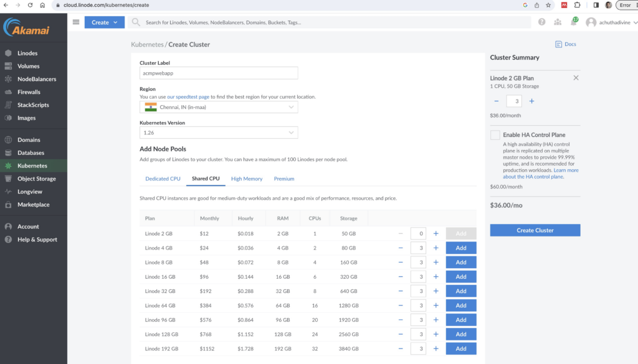This screenshot has width=638, height=364.
Task: Click the search magnifier icon
Action: tap(136, 22)
